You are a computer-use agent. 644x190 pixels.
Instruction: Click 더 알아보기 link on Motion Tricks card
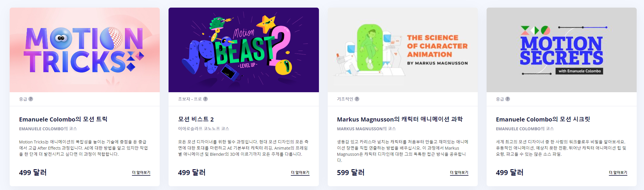pyautogui.click(x=141, y=173)
